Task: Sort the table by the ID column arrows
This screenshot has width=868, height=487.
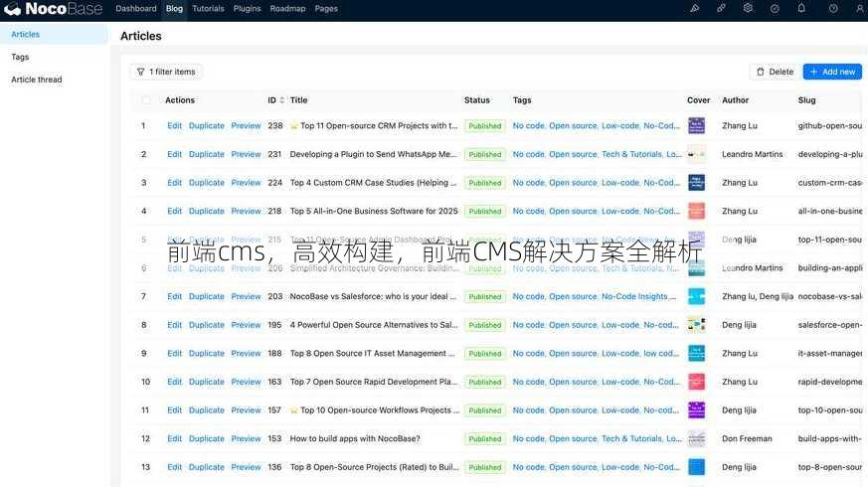Action: point(281,100)
